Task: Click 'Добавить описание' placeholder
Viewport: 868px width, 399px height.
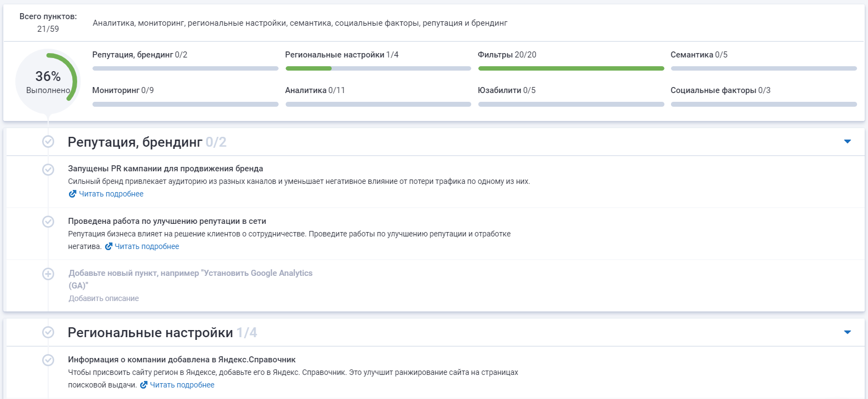Action: (x=103, y=298)
